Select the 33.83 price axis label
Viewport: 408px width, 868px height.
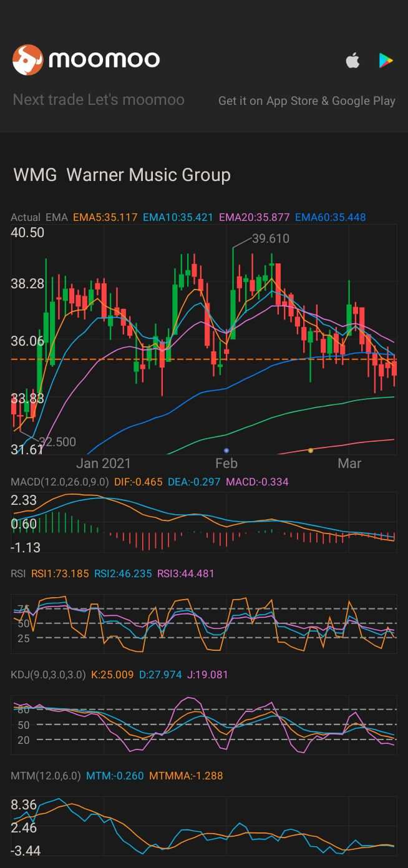click(x=27, y=398)
